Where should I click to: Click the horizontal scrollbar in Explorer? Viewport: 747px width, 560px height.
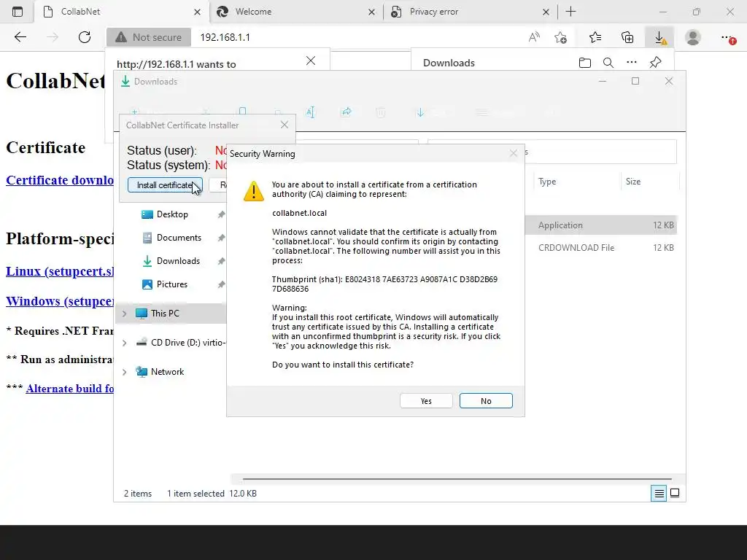[457, 479]
